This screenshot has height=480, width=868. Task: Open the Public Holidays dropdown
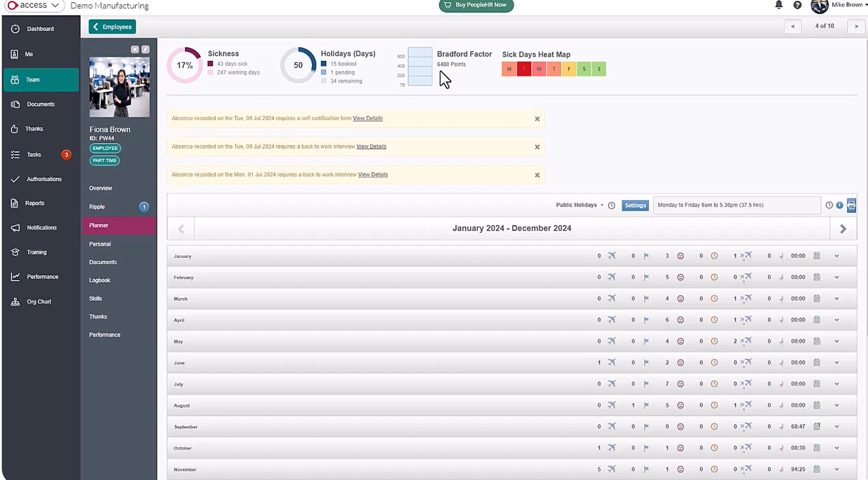579,205
